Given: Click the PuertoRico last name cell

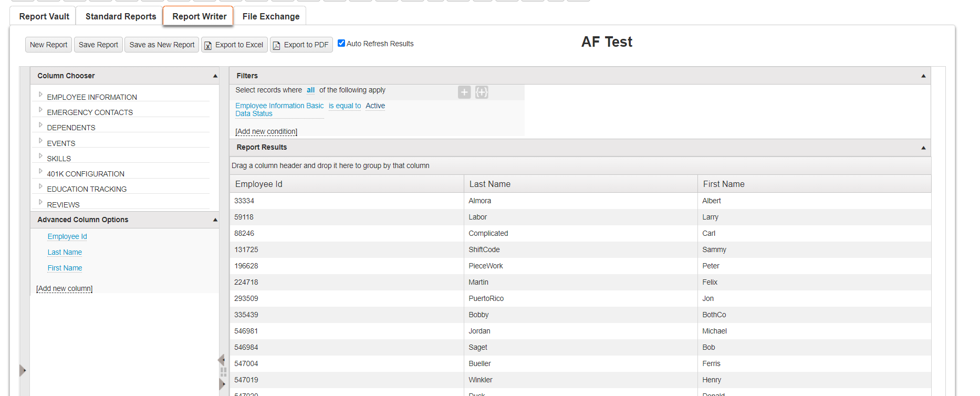Looking at the screenshot, I should 581,298.
